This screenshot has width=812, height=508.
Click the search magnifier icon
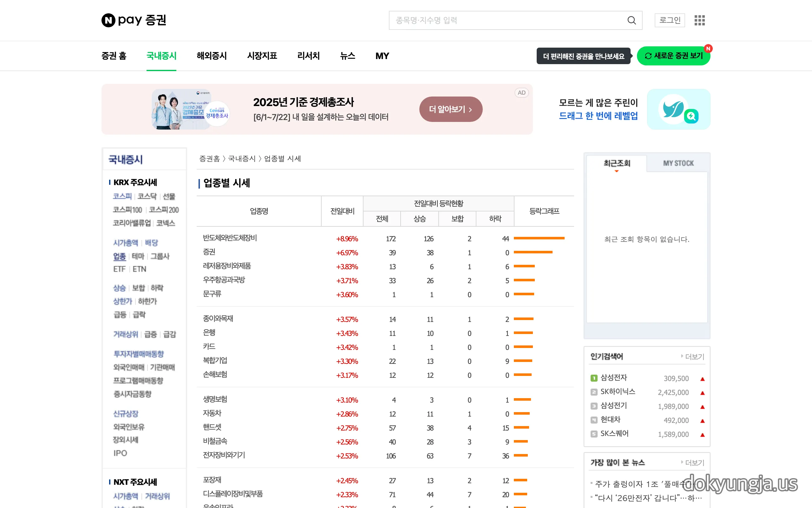point(632,20)
